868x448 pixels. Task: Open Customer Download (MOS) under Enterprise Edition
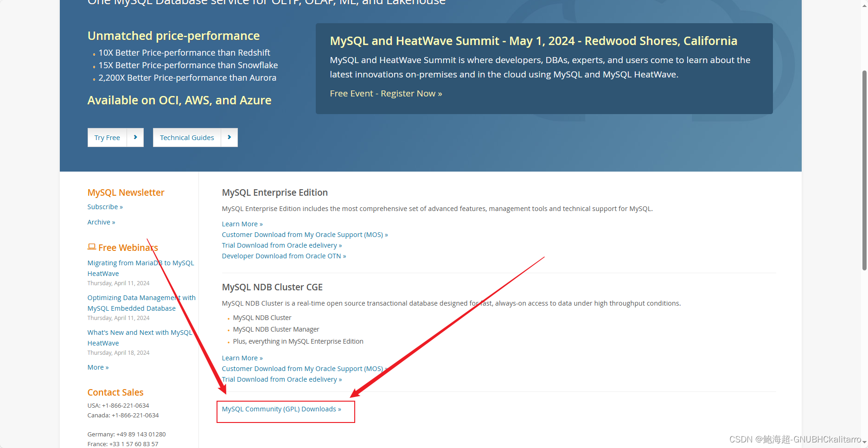click(x=305, y=235)
